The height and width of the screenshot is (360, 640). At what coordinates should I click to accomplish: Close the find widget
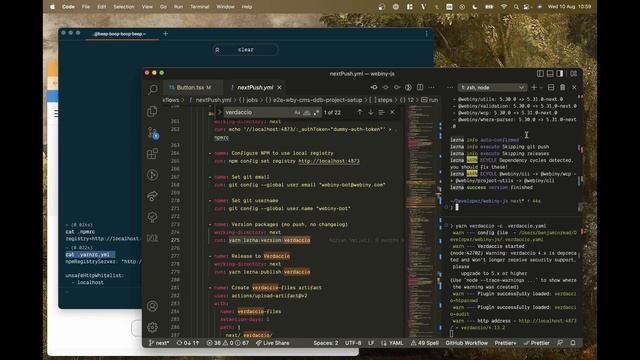pos(392,112)
